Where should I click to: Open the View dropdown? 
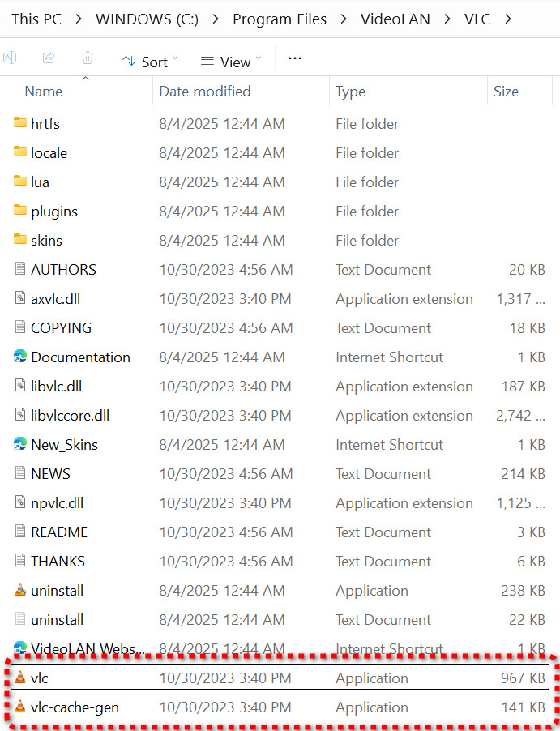[230, 62]
